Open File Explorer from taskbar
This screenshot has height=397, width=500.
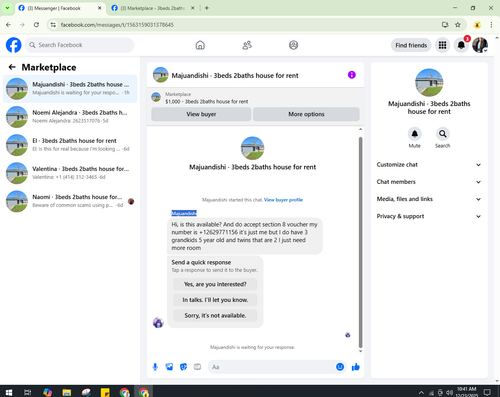click(x=67, y=392)
